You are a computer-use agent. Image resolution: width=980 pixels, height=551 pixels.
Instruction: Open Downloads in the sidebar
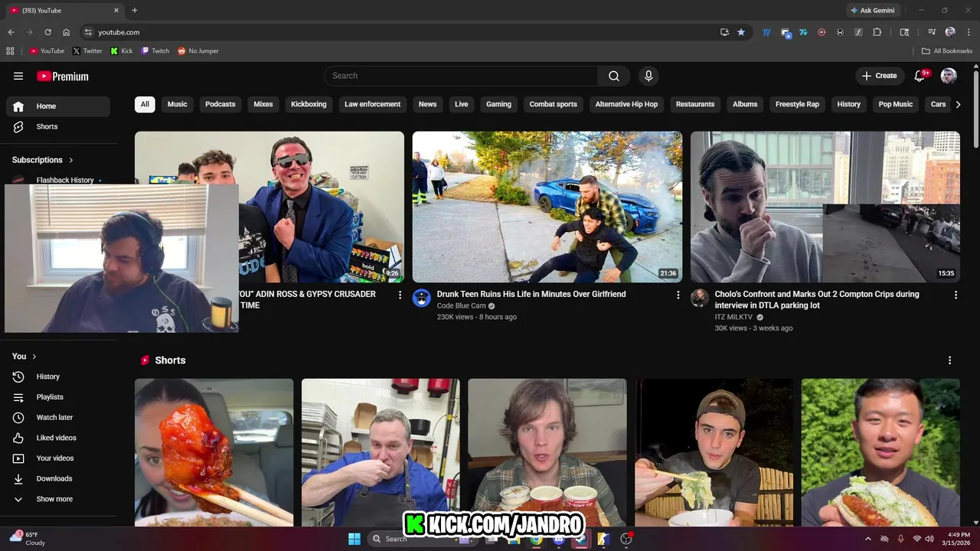pyautogui.click(x=58, y=478)
